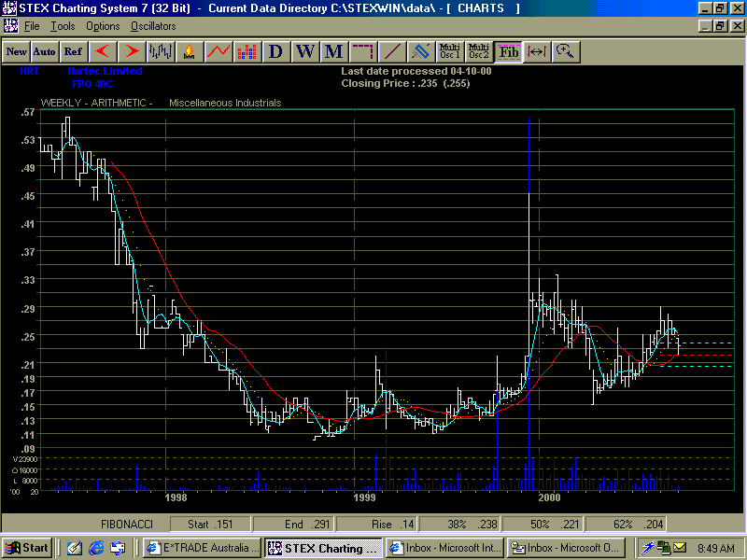Select the bar chart style icon

pyautogui.click(x=161, y=51)
